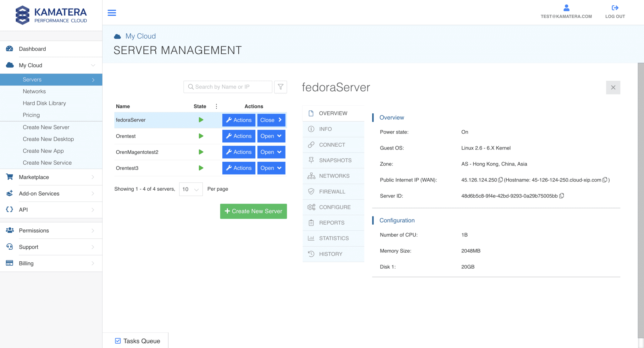Click the Search by Name or IP field
The image size is (644, 348).
tap(228, 87)
